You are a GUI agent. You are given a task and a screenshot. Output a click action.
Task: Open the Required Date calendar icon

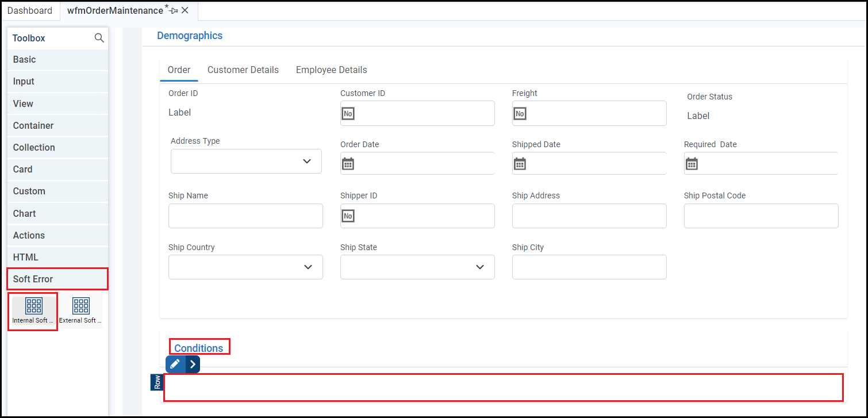coord(692,164)
